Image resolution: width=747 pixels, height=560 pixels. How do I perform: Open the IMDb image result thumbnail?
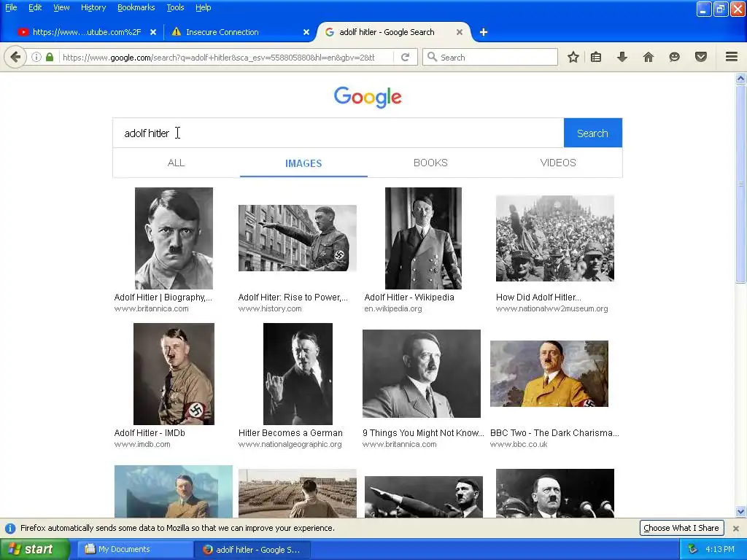(174, 374)
